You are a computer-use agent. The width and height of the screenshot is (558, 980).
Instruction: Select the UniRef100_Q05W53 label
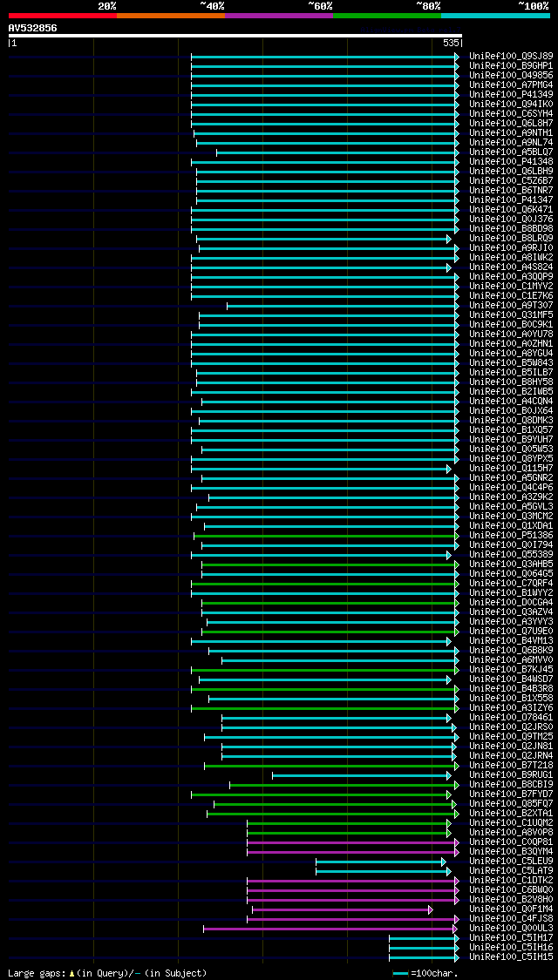[x=511, y=449]
